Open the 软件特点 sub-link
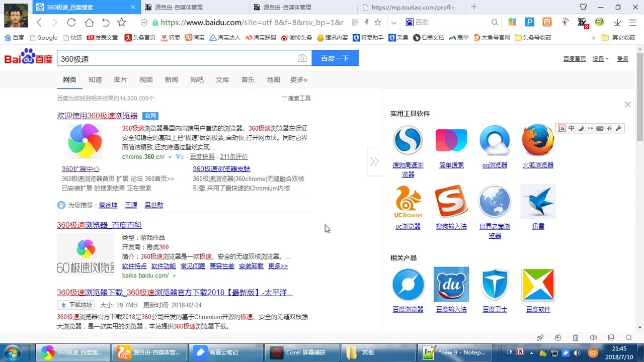This screenshot has width=644, height=362. pyautogui.click(x=134, y=266)
